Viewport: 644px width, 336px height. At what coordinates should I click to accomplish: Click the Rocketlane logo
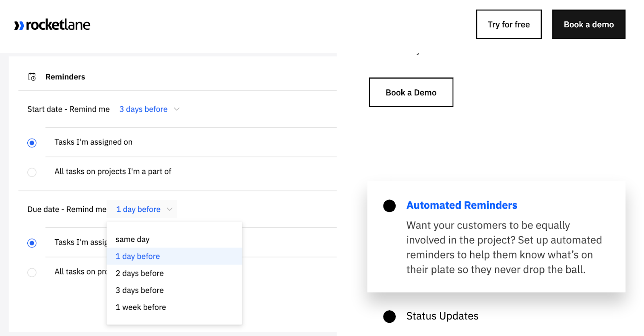52,25
